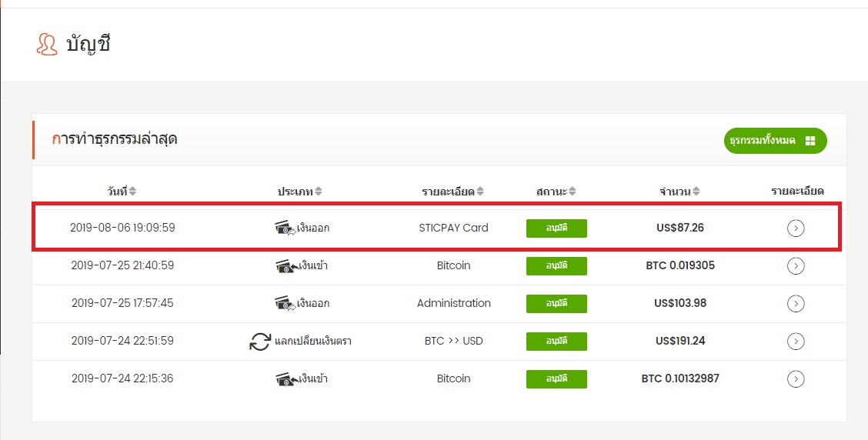
Task: Sort table by จำนวน column
Action: tap(696, 191)
